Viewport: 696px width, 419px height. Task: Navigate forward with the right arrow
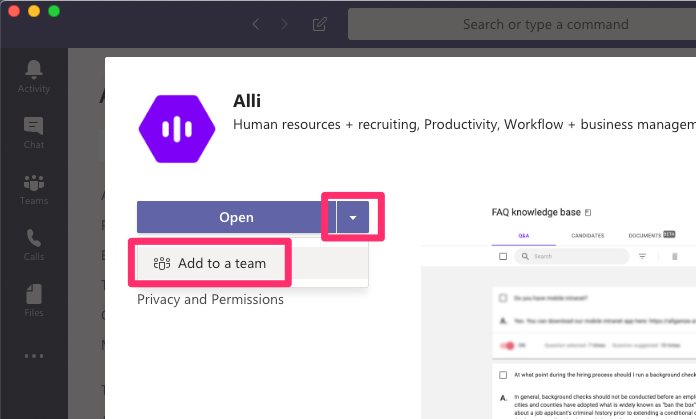284,24
